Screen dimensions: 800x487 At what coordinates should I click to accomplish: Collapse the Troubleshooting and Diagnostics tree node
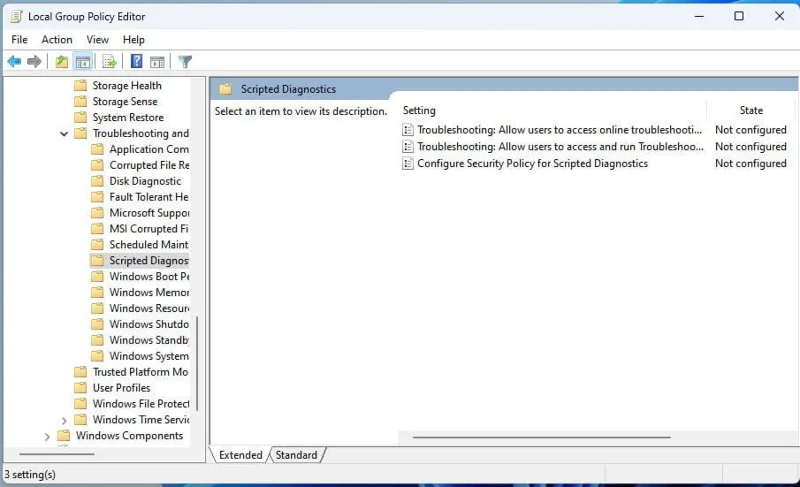tap(65, 133)
